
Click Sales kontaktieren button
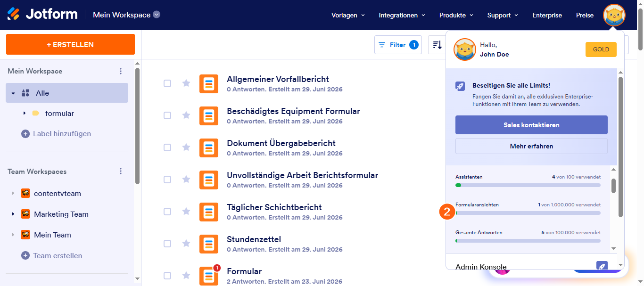pyautogui.click(x=531, y=125)
